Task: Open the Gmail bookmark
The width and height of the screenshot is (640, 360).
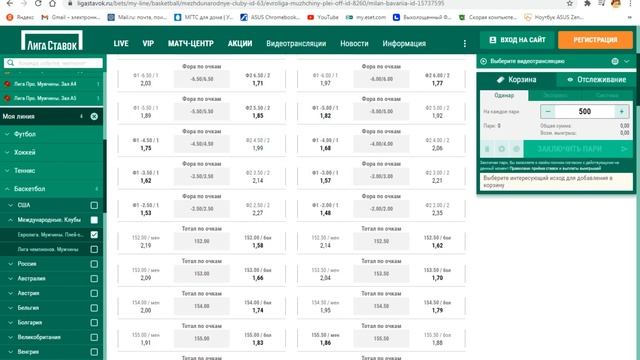Action: pos(71,17)
